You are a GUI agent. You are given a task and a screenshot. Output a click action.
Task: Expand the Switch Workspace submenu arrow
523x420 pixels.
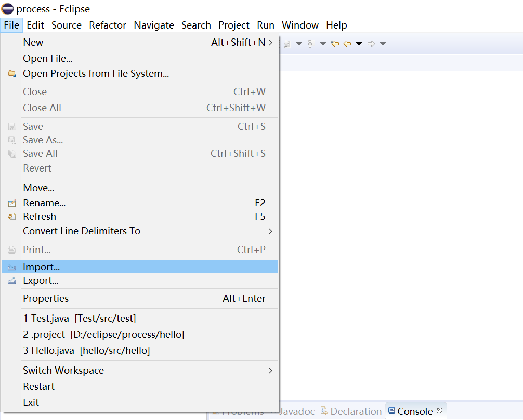coord(270,371)
